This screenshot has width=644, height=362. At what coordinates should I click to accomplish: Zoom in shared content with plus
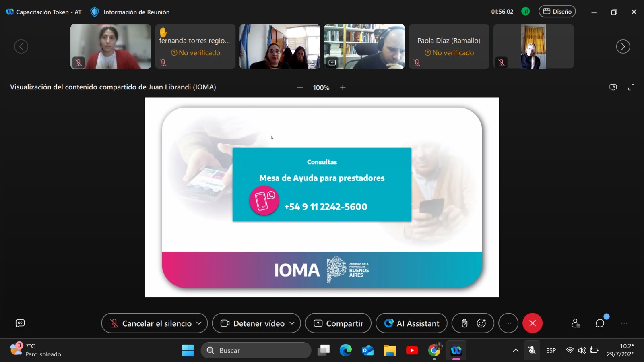[343, 87]
